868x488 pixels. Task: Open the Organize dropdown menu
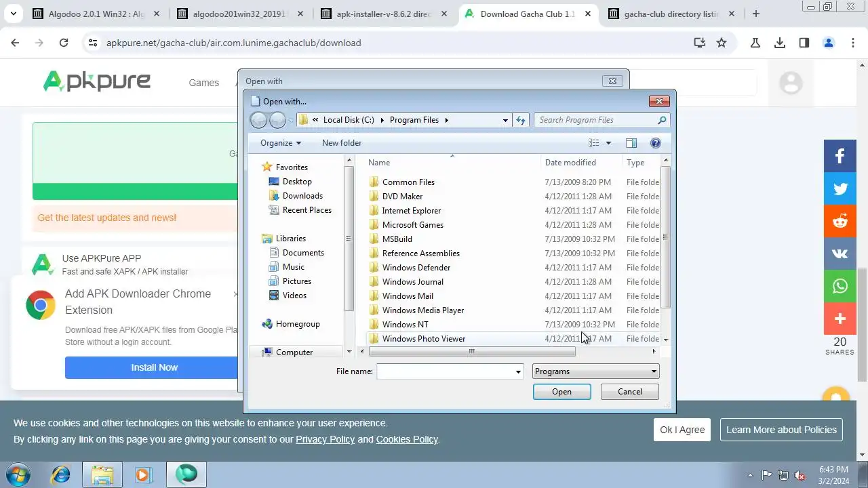click(281, 143)
